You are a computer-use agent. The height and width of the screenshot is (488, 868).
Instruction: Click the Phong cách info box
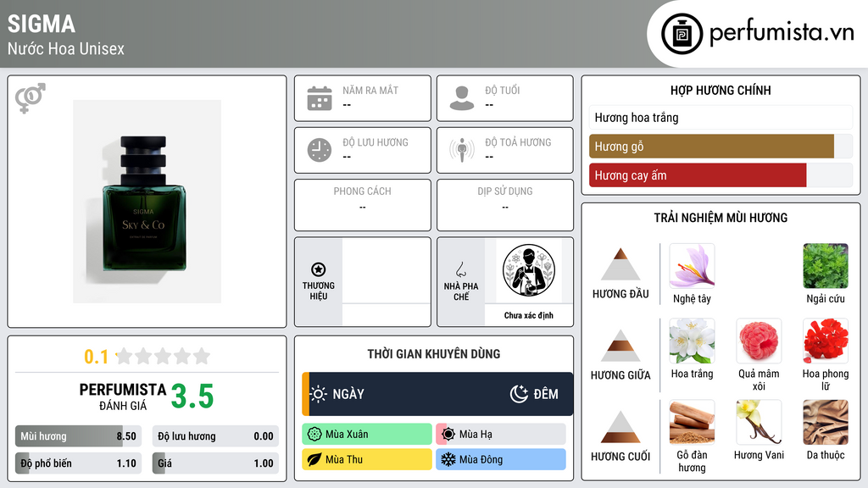363,205
